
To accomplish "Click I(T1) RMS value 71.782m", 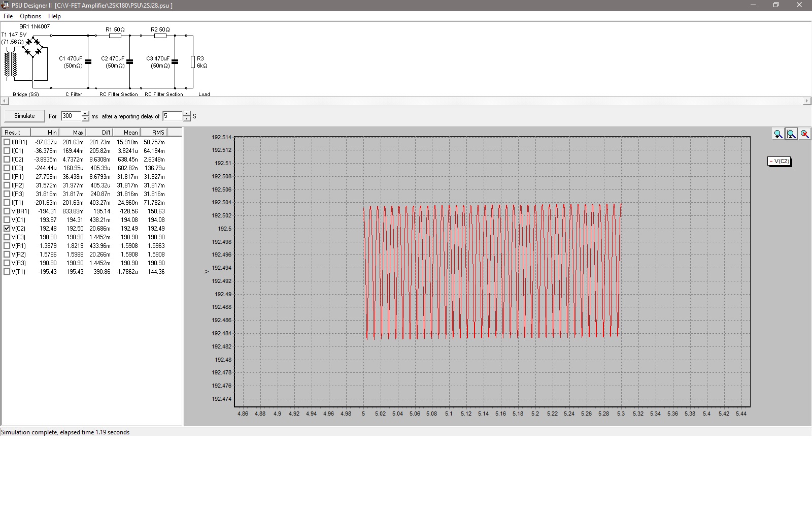I will (x=154, y=203).
